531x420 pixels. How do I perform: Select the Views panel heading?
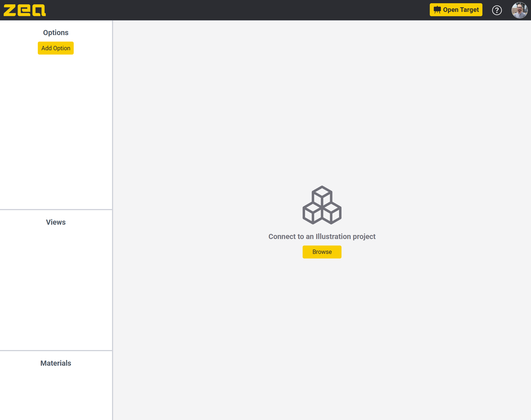tap(56, 222)
